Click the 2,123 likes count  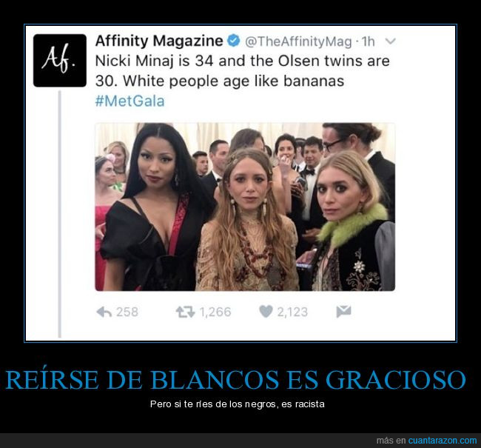coord(292,312)
